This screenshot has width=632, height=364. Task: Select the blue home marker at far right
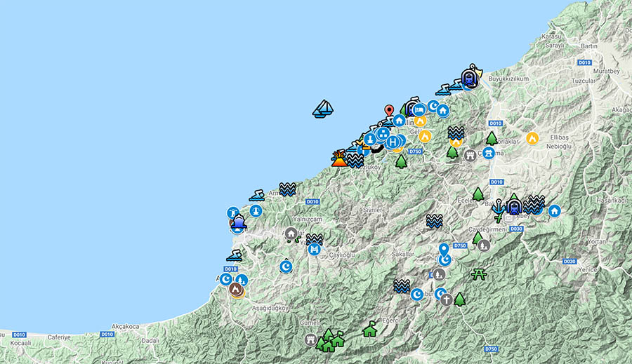[x=554, y=210]
